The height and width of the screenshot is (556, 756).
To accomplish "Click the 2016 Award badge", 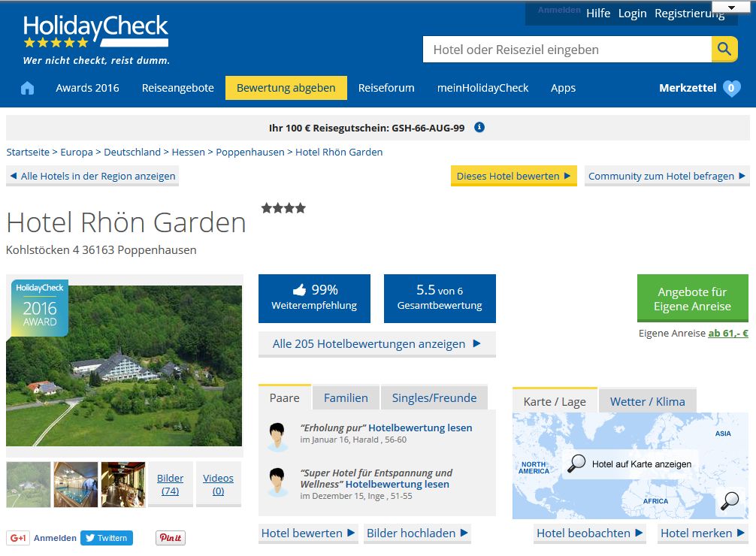I will (x=40, y=307).
